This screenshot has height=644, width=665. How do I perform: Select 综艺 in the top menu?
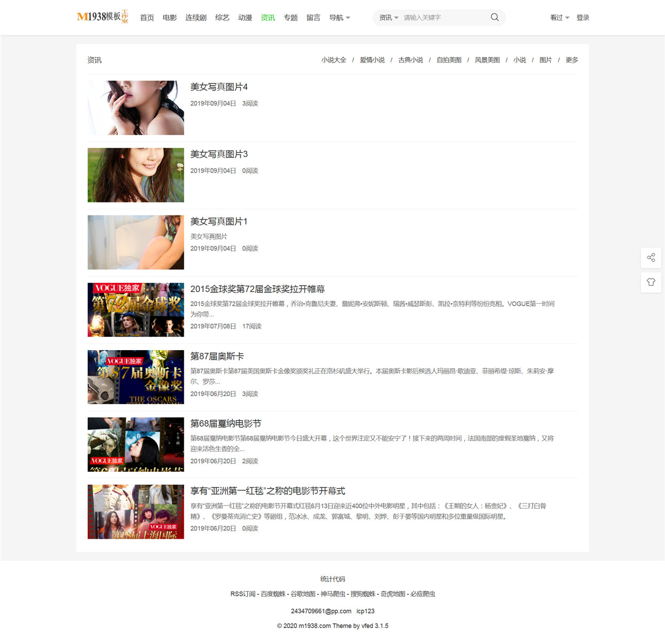point(222,18)
